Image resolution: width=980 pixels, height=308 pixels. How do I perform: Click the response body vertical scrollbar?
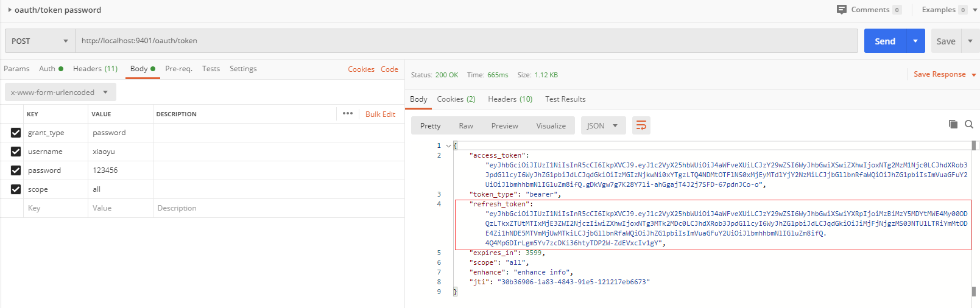[x=974, y=219]
